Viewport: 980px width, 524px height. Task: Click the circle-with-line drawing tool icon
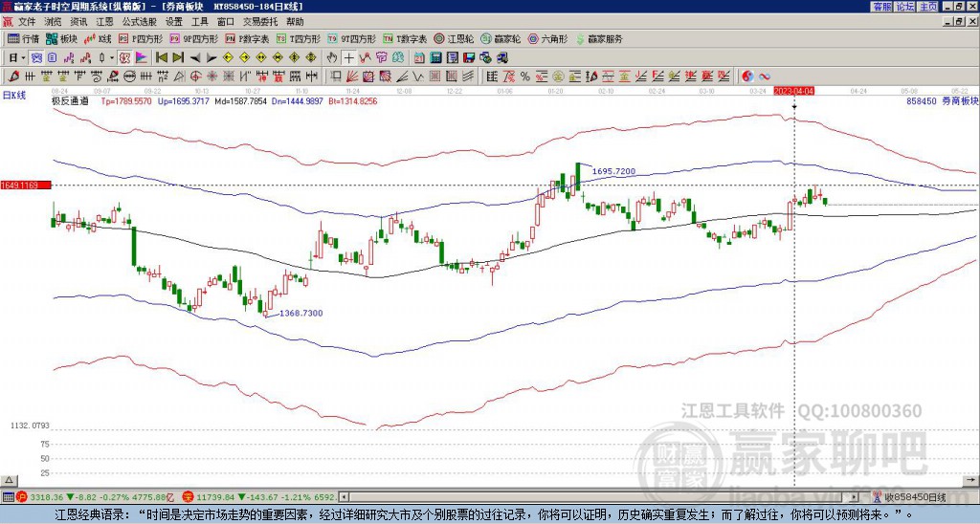pyautogui.click(x=129, y=76)
